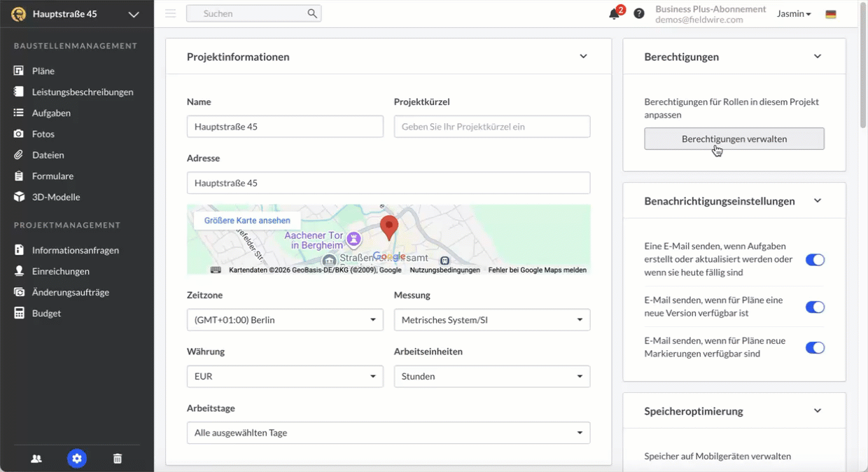This screenshot has height=472, width=868.
Task: Click the Größere Karte ansehen link
Action: [247, 221]
